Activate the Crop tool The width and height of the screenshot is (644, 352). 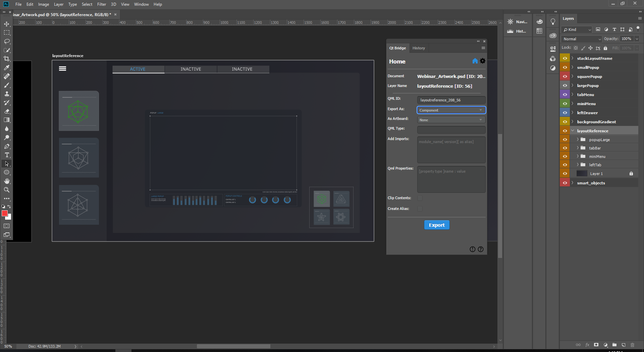7,59
